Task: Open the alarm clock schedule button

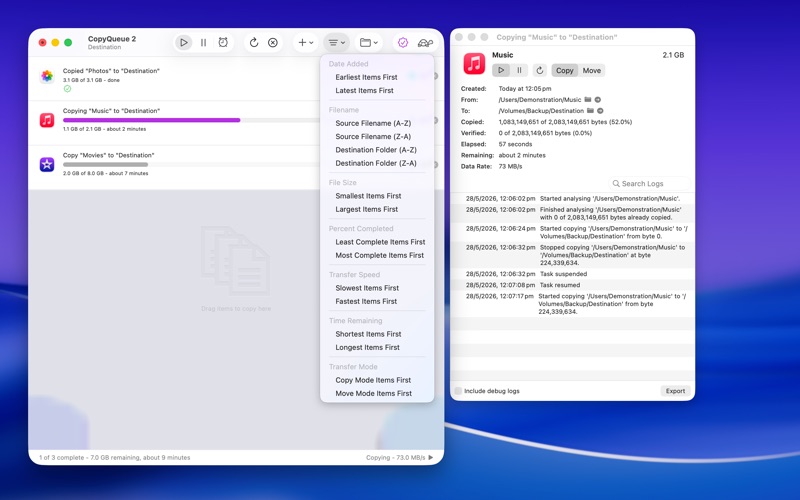Action: pos(223,42)
